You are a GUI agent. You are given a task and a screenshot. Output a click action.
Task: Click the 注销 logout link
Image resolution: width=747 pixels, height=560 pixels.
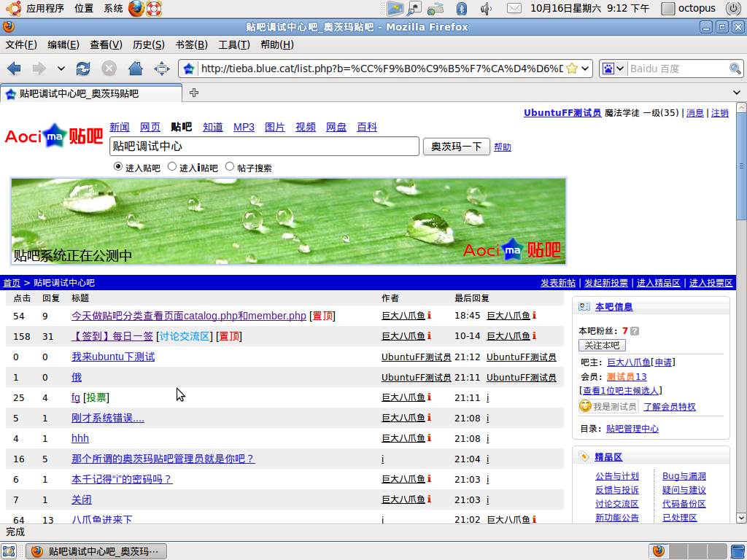click(x=719, y=113)
